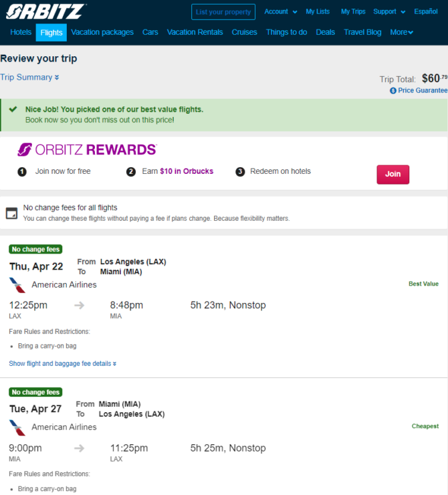Show flight and baggage fee details

point(62,364)
